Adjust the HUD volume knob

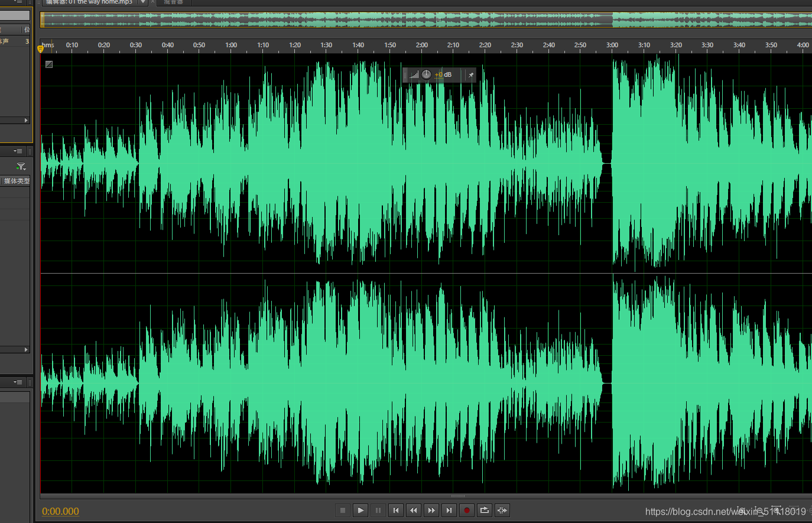[x=426, y=74]
